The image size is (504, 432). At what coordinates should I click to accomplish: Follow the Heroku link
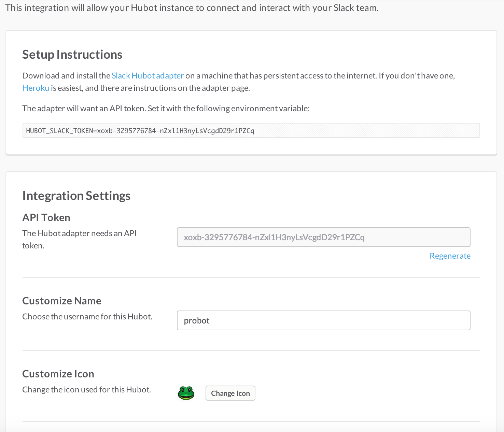(x=36, y=88)
